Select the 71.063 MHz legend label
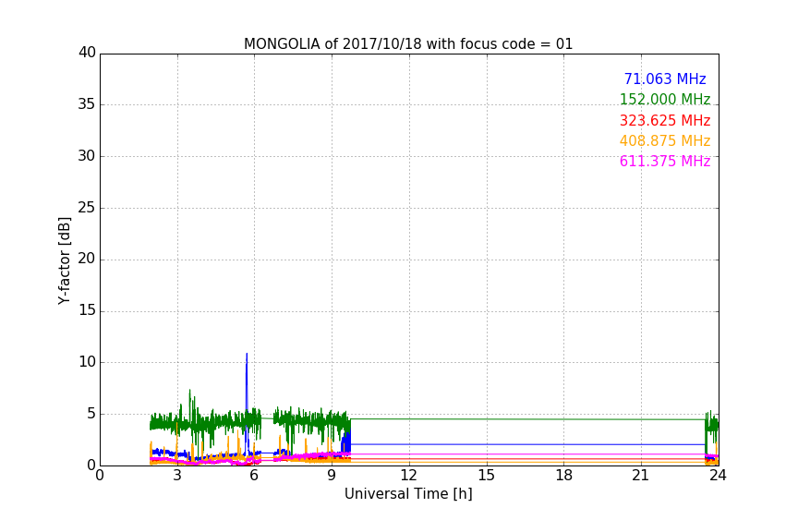 click(x=665, y=79)
